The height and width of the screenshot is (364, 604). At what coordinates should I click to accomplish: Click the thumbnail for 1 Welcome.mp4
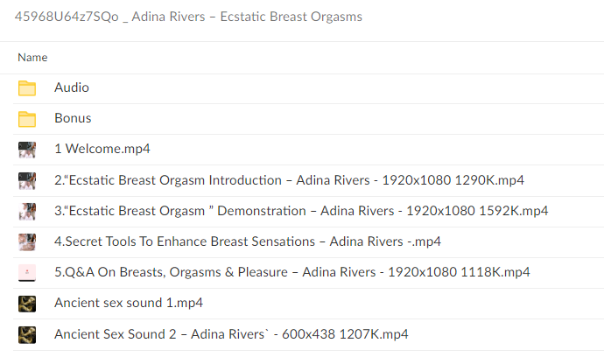(27, 149)
